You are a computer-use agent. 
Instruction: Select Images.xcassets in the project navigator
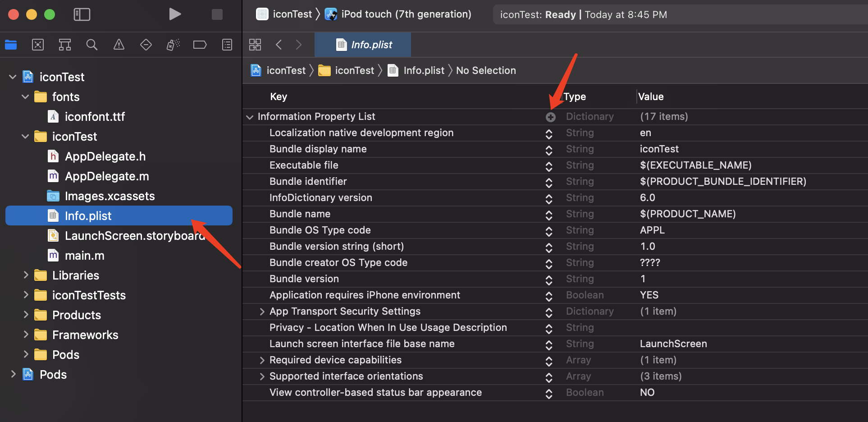110,196
